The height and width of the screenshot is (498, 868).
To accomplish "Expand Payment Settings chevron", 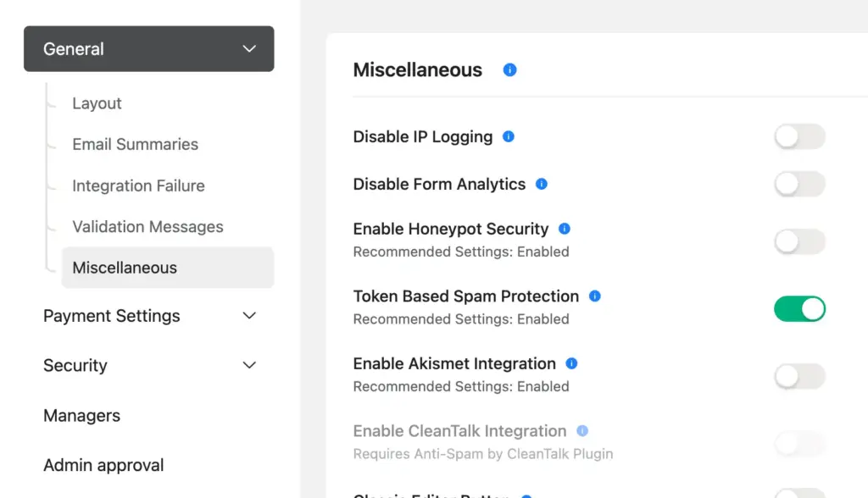I will (249, 316).
